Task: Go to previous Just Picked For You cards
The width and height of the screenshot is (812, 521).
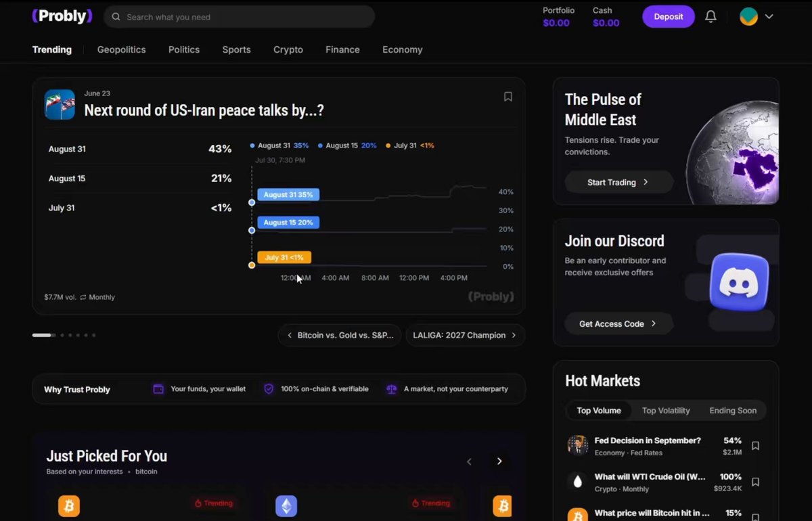Action: tap(469, 461)
